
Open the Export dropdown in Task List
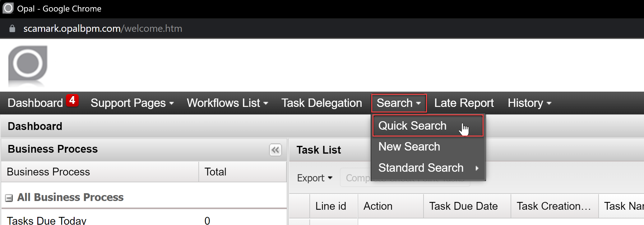315,178
